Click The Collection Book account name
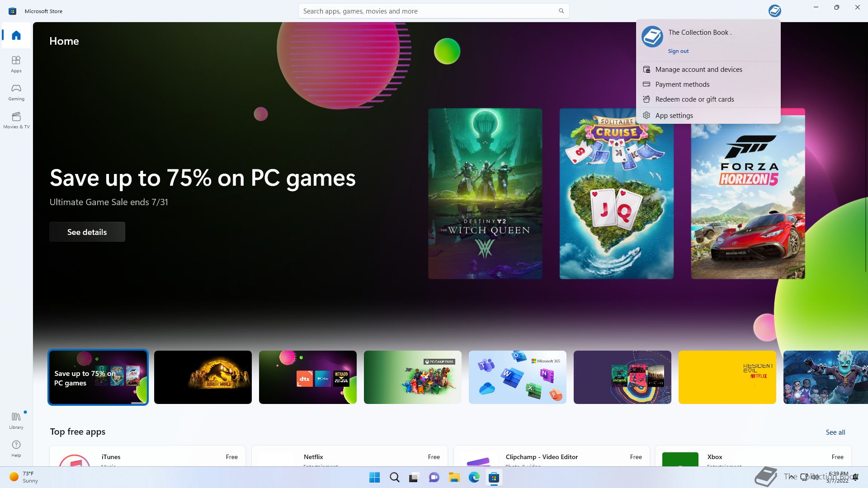868x488 pixels. click(x=700, y=33)
